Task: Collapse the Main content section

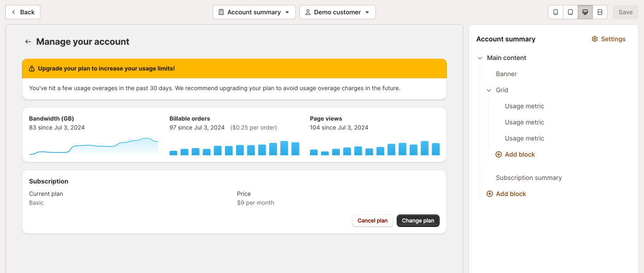Action: tap(480, 58)
